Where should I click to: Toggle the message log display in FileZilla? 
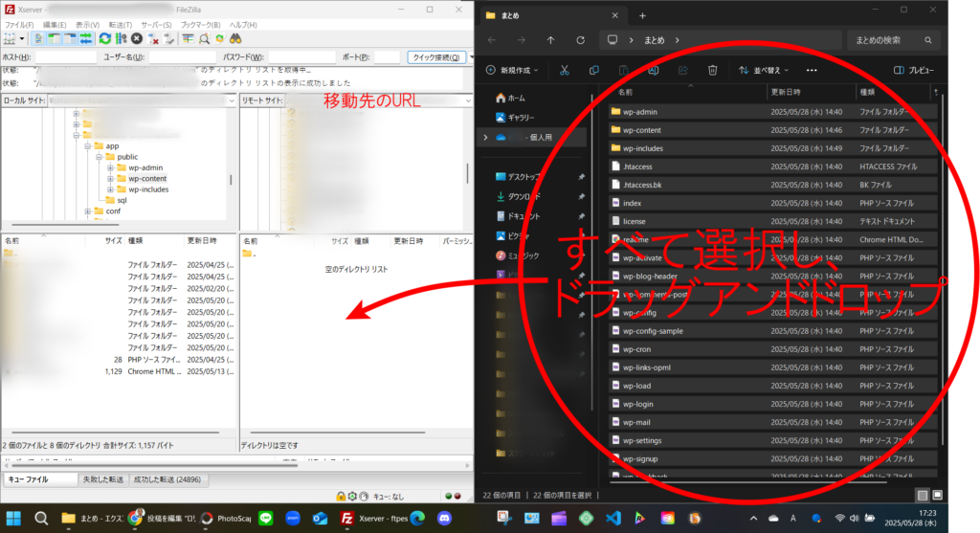38,38
